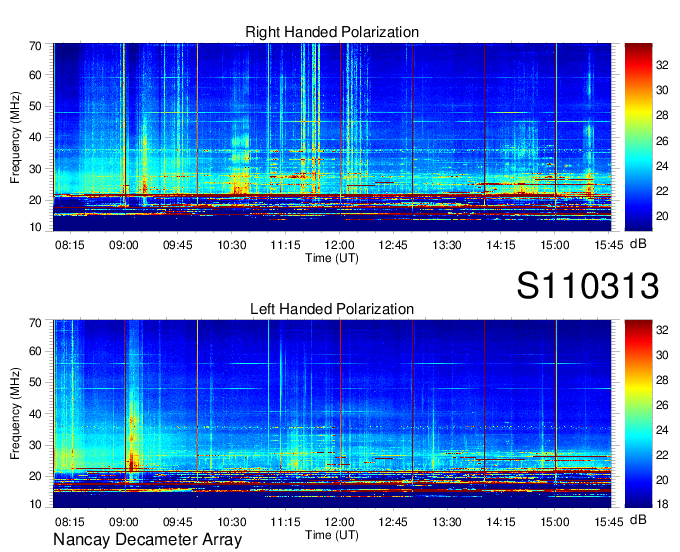Click the 09:45 tick under the top plot
Screen dimensions: 680x552
coord(177,245)
